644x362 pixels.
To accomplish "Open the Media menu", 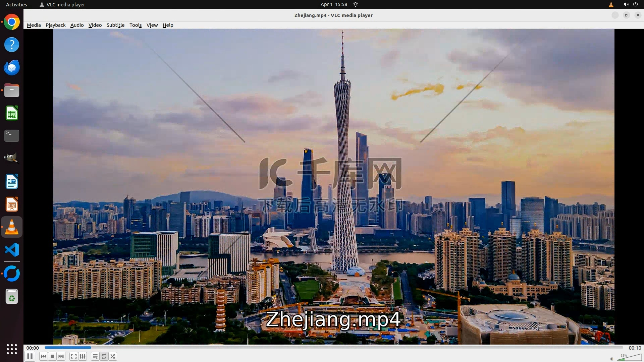I will tap(34, 25).
